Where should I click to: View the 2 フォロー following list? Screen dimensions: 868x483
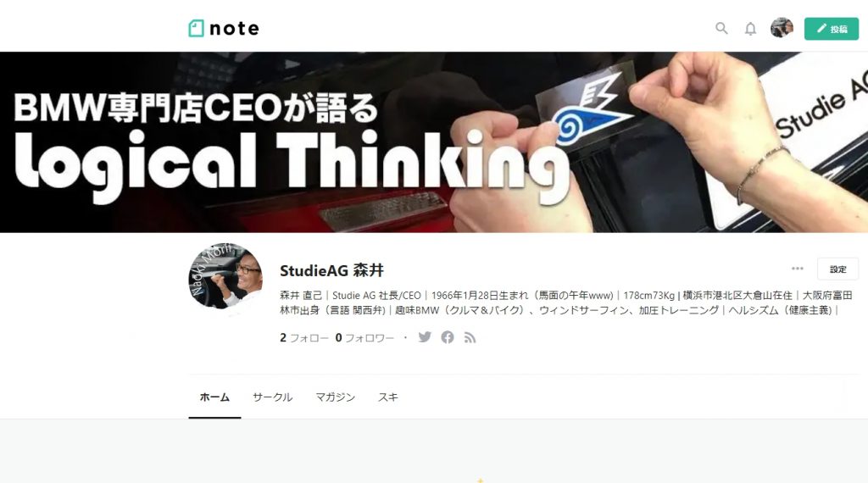(x=304, y=337)
